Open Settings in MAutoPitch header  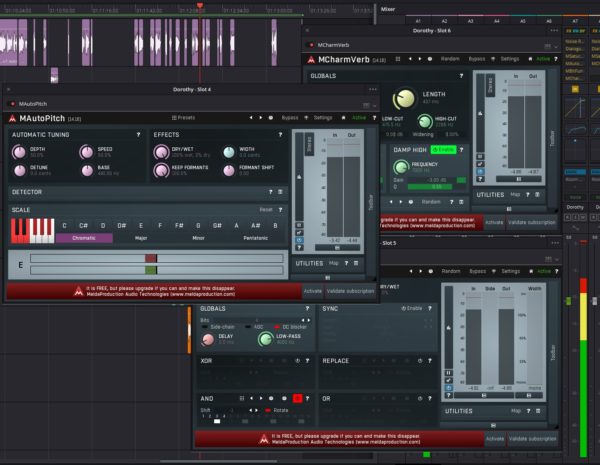coord(323,117)
